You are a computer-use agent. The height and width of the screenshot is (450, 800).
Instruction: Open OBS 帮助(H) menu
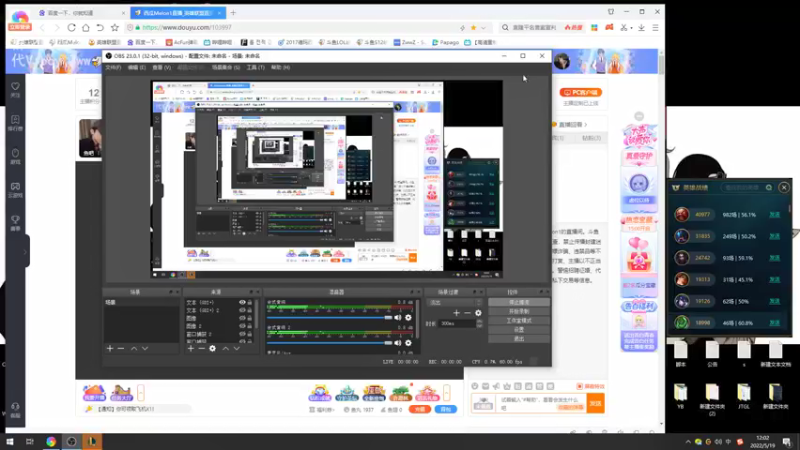[x=280, y=67]
